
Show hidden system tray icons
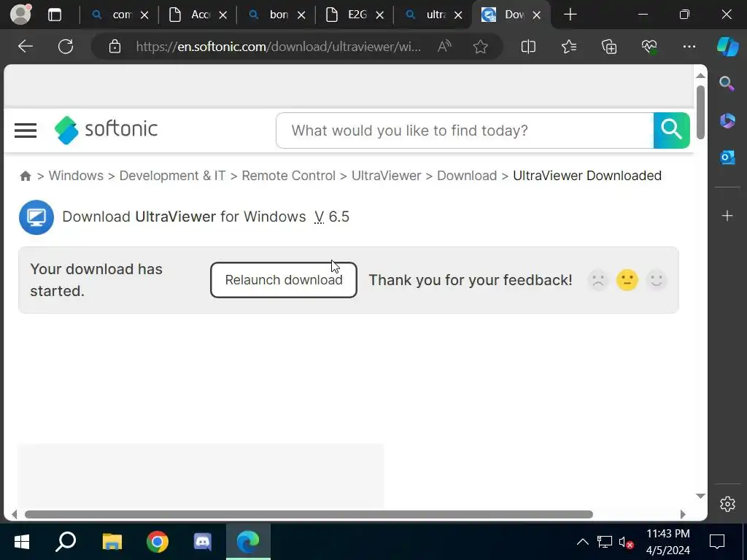coord(582,542)
